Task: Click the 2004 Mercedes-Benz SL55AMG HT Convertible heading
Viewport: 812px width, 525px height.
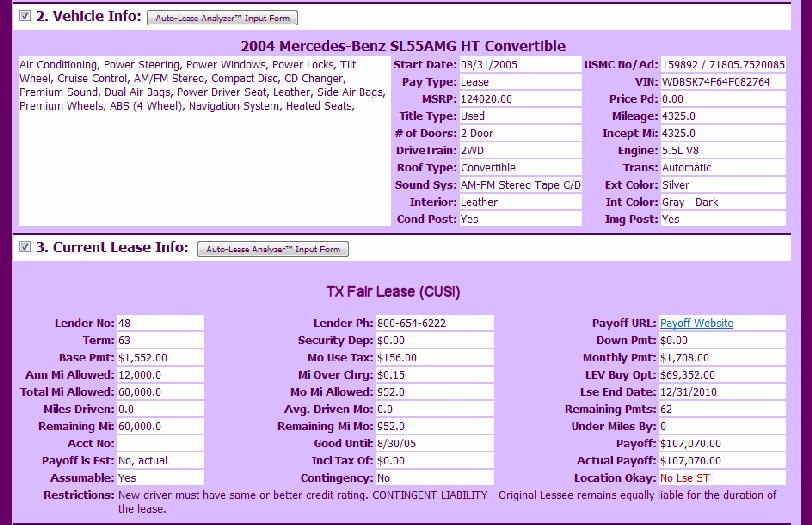Action: click(x=403, y=46)
